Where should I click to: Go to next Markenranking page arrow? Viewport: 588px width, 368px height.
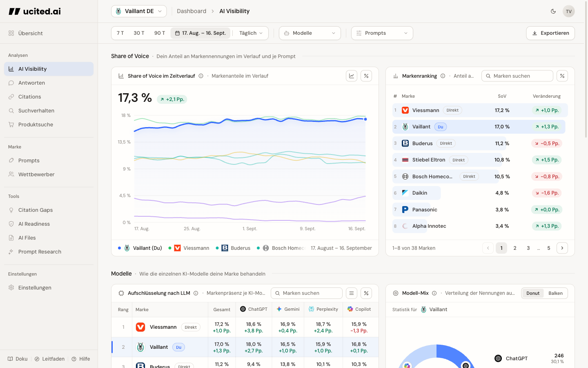click(562, 248)
